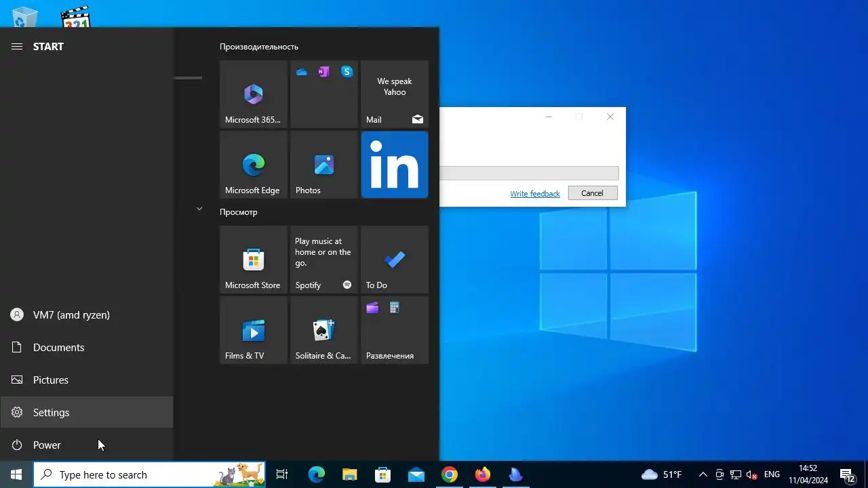Open the Mail tile
The width and height of the screenshot is (868, 488).
click(x=395, y=94)
